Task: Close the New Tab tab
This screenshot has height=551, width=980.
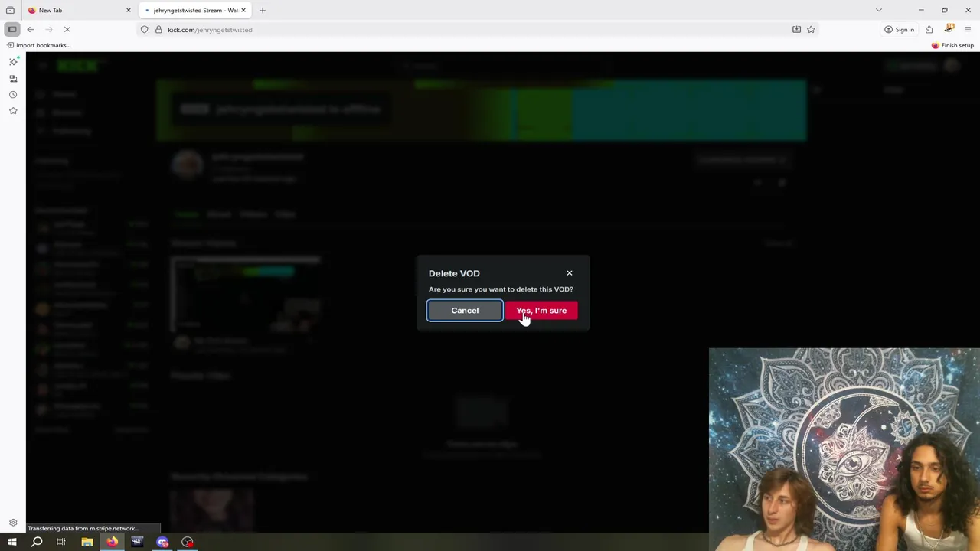Action: tap(128, 10)
